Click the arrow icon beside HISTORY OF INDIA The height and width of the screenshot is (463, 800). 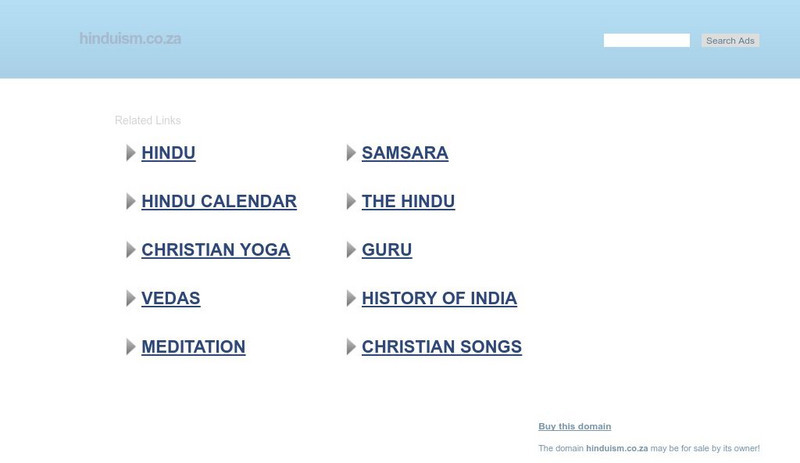point(351,299)
